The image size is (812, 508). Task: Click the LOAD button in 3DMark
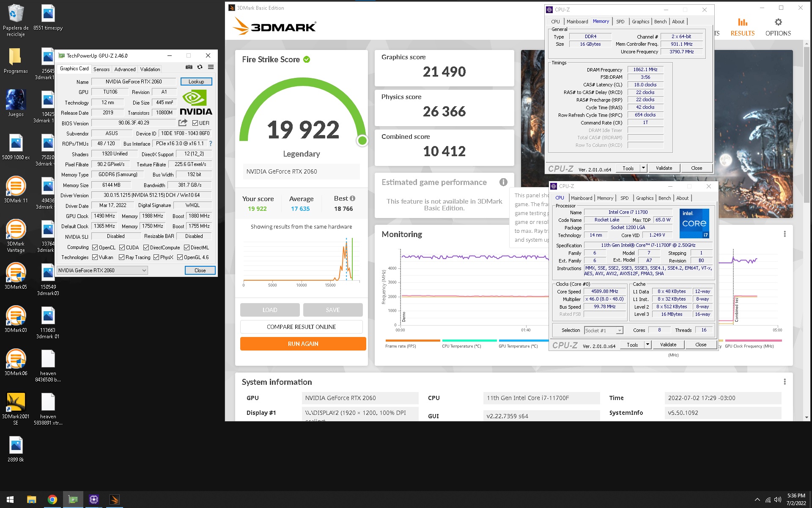coord(270,310)
